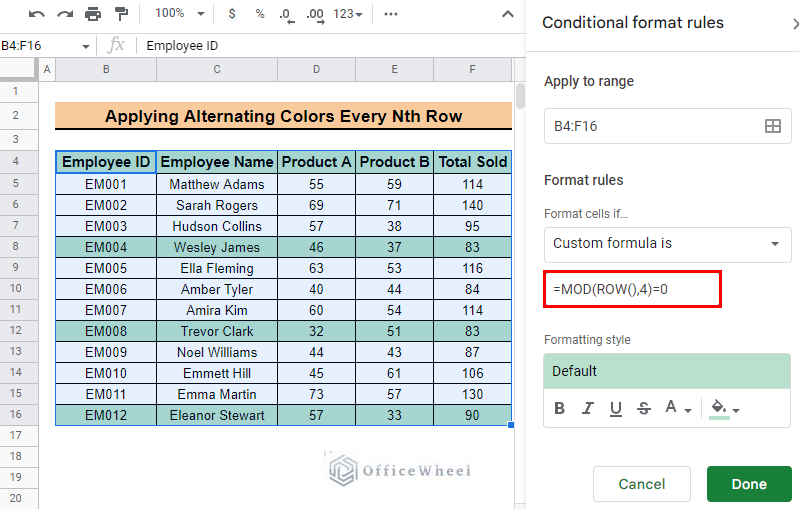Select column B header

coord(106,69)
